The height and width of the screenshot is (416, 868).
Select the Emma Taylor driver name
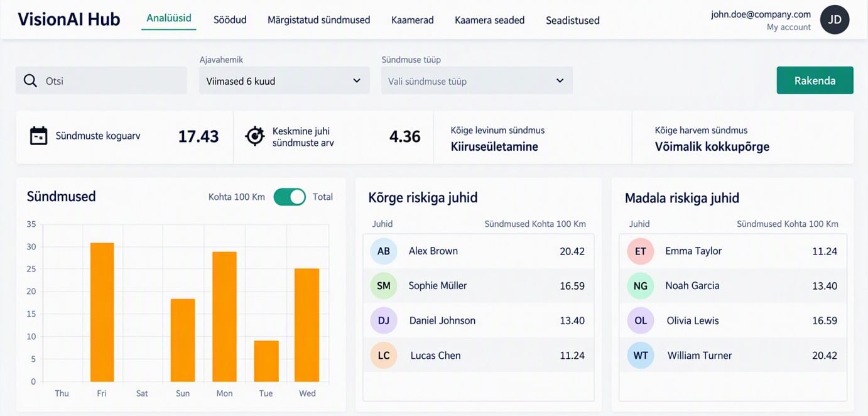pos(693,251)
